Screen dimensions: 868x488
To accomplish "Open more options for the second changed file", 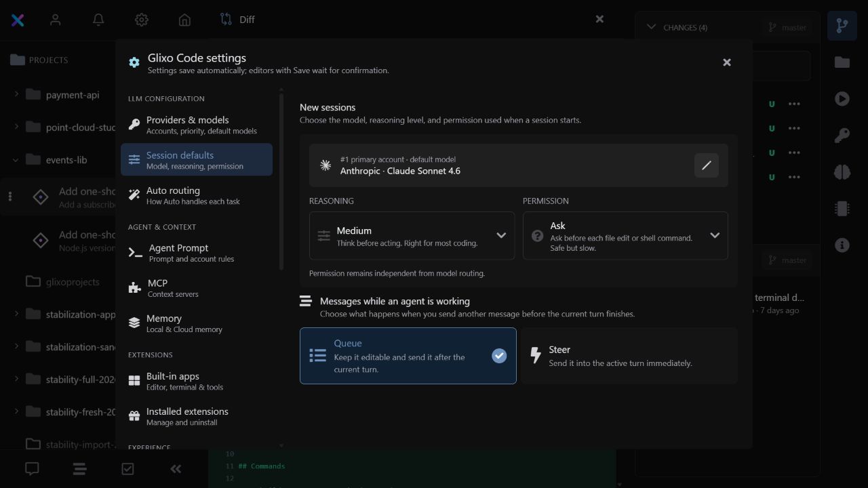I will pos(794,128).
